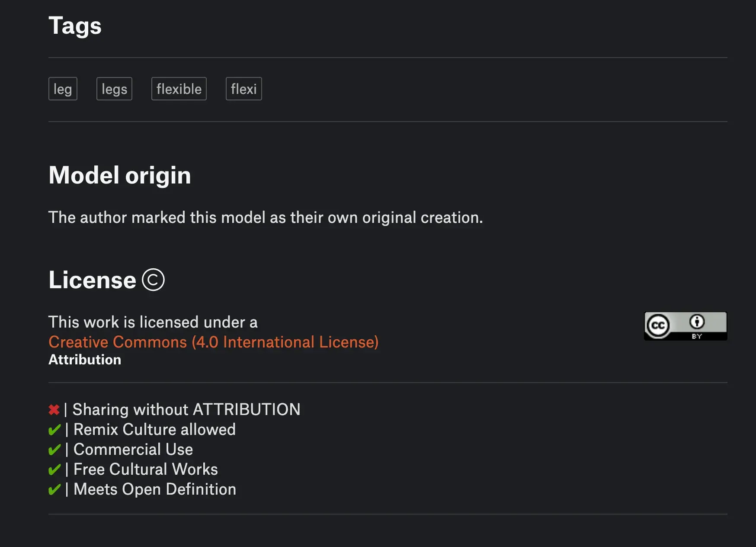
Task: Click the Tags section heading
Action: click(75, 26)
